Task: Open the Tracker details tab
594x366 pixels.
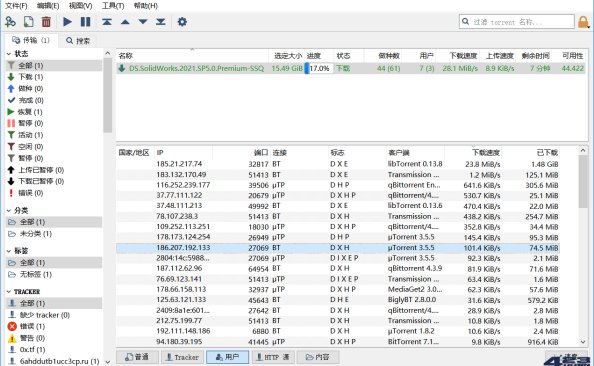Action: pyautogui.click(x=183, y=357)
